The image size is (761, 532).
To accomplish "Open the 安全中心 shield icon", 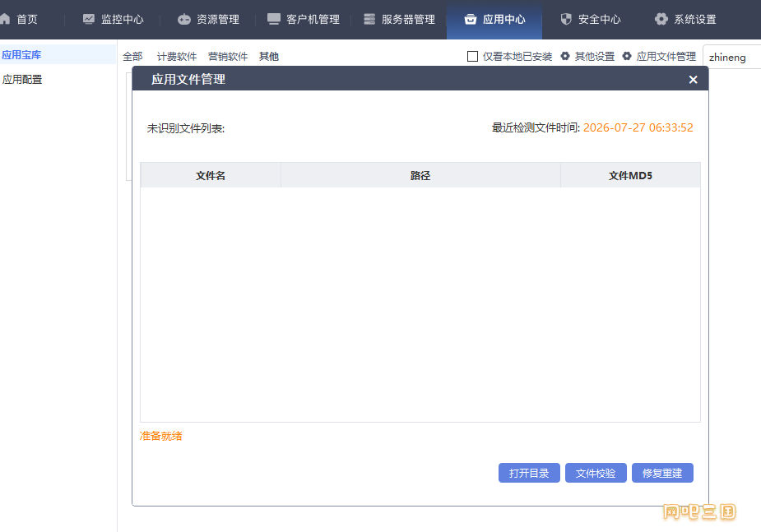I will 566,19.
